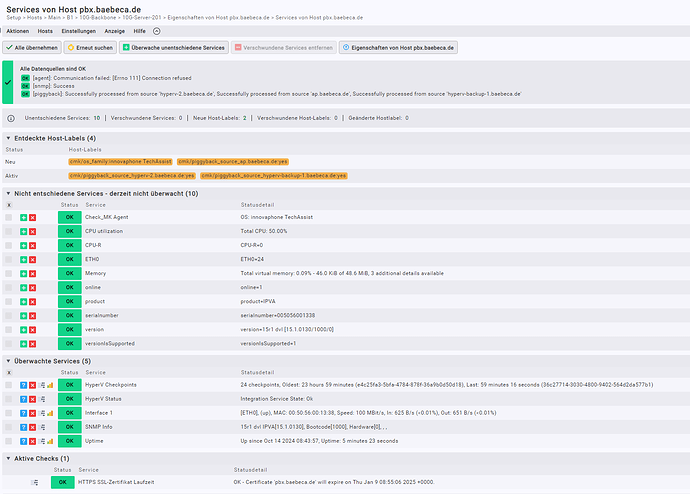690x494 pixels.
Task: Add the Memory service to monitoring
Action: 24,273
